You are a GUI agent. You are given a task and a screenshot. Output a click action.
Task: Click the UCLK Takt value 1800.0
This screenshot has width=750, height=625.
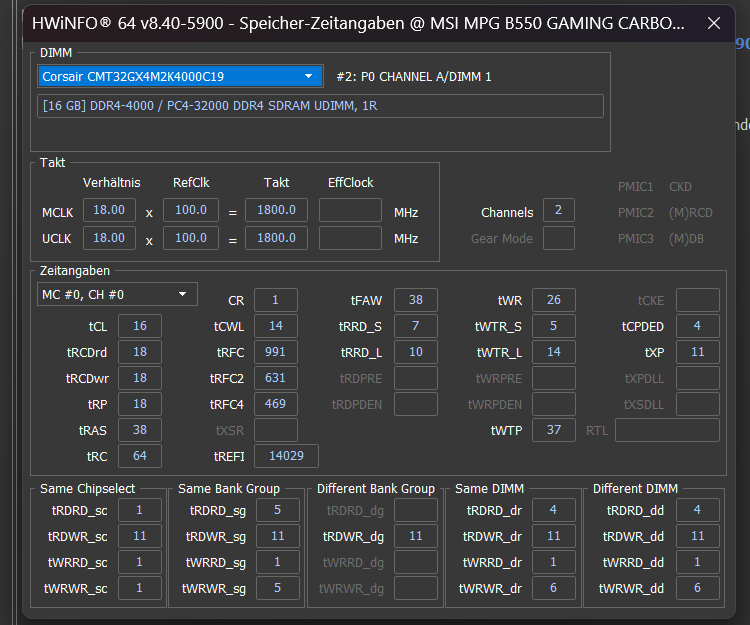click(276, 238)
